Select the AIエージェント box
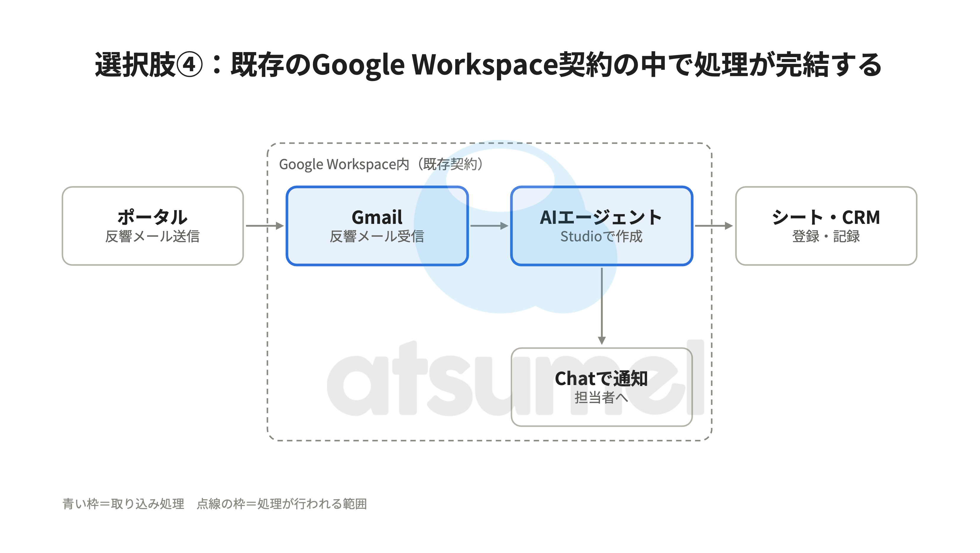980x553 pixels. [601, 226]
